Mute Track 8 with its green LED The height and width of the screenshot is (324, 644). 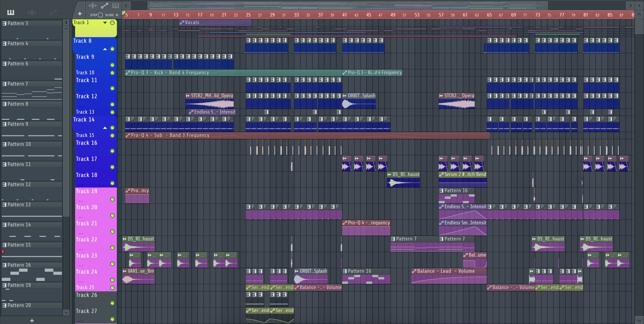(112, 49)
